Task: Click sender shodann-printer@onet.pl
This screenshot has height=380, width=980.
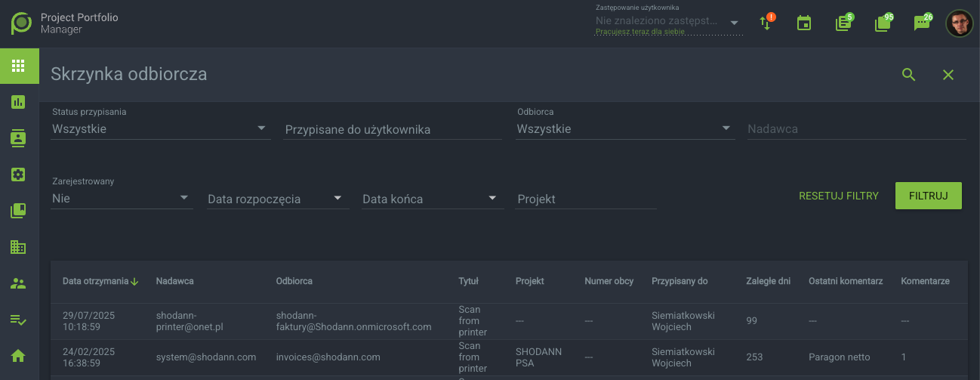Action: pyautogui.click(x=190, y=321)
